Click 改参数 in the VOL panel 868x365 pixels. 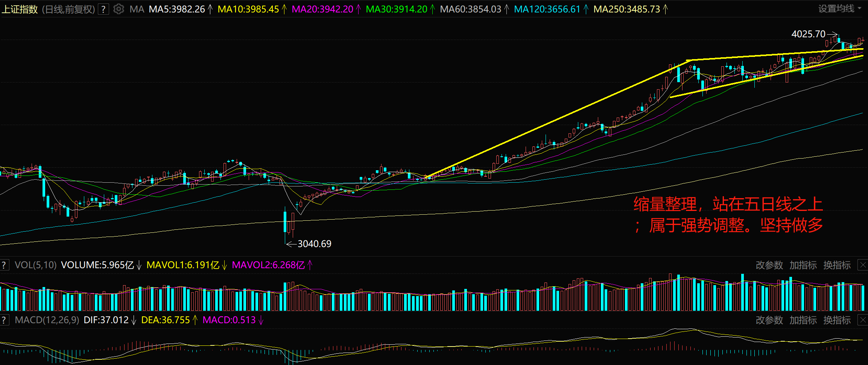(769, 265)
